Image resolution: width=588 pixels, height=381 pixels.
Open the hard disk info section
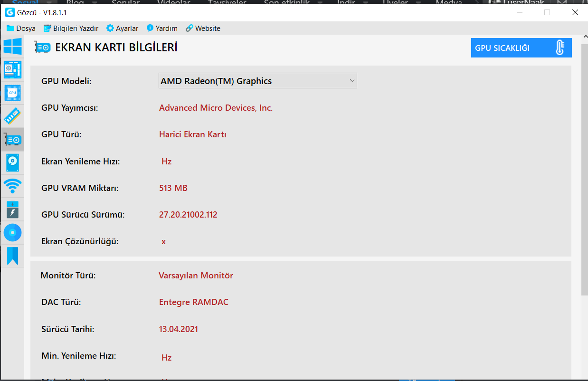click(x=12, y=162)
